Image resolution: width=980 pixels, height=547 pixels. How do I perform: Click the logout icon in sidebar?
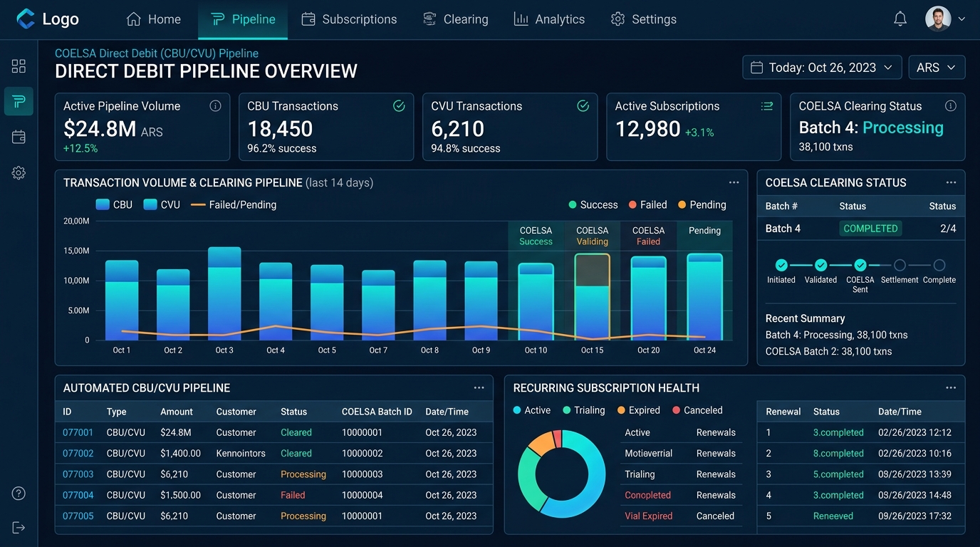tap(19, 527)
